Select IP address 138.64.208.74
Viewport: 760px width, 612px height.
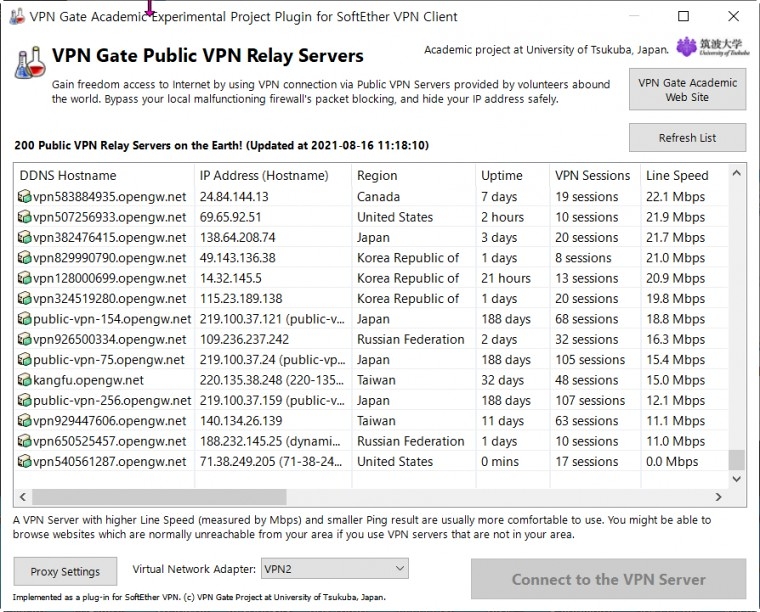(238, 237)
